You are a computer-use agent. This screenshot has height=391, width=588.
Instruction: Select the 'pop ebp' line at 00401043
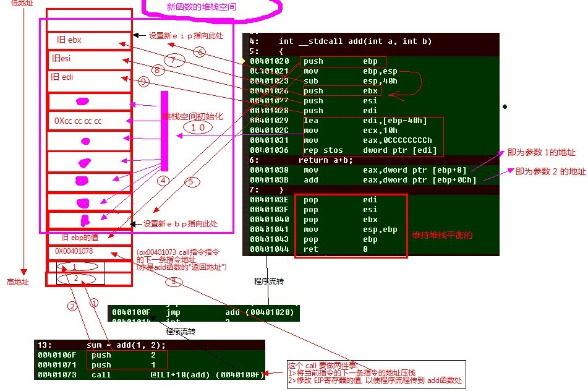[x=340, y=239]
